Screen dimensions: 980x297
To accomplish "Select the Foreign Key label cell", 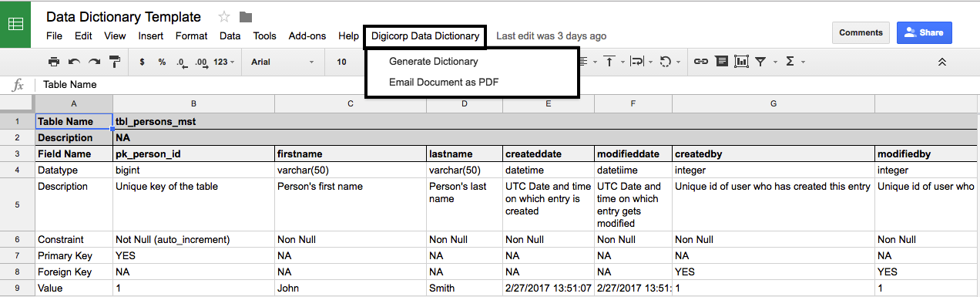I will click(74, 272).
